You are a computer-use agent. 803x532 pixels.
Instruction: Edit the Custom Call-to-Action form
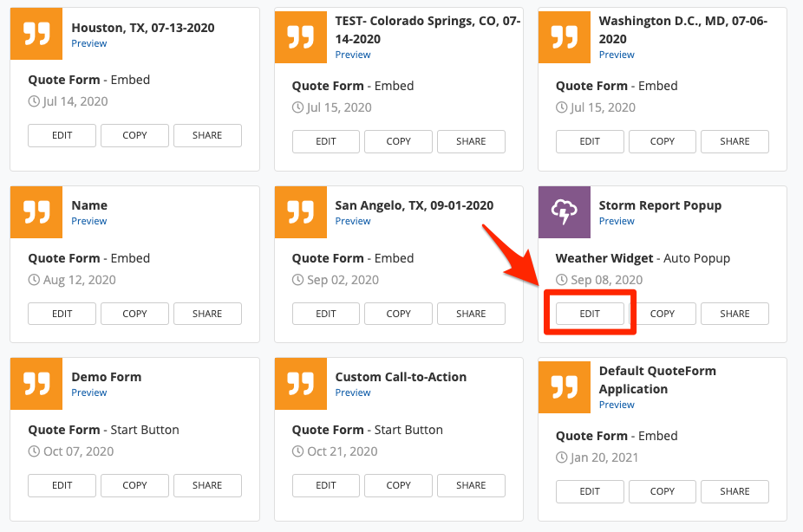[326, 485]
